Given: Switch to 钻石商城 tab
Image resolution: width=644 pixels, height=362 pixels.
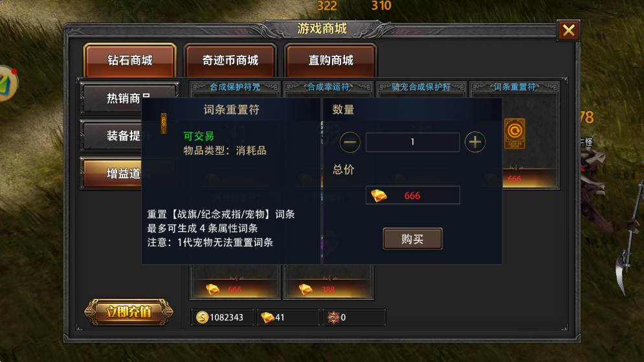Looking at the screenshot, I should point(130,60).
